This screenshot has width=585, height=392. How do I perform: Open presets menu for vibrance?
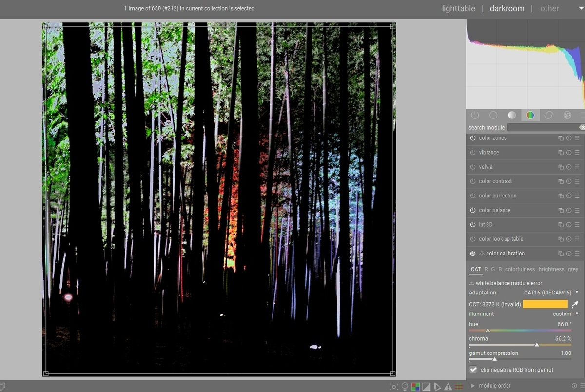577,153
